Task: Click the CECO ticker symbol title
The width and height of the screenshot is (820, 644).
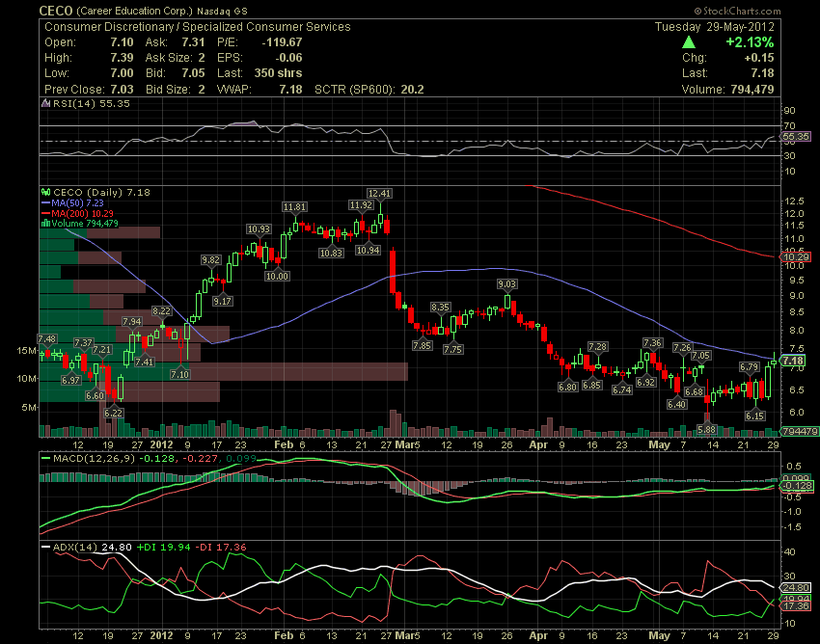Action: point(55,11)
